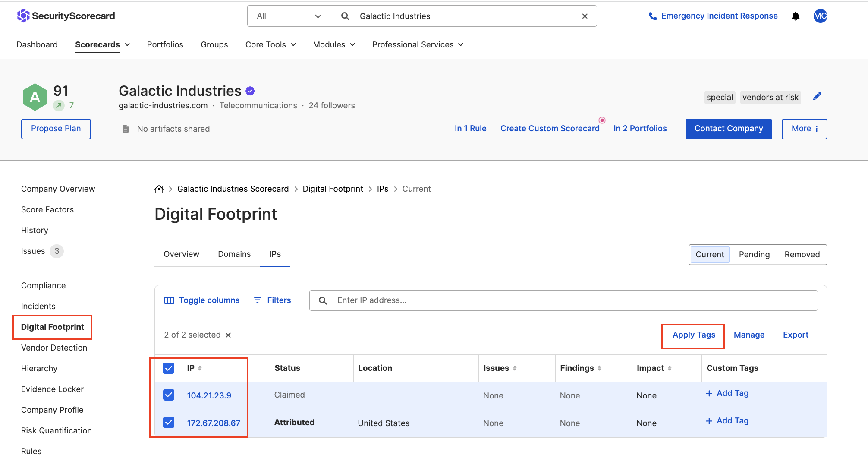Click the IP search magnifier icon

tap(323, 300)
